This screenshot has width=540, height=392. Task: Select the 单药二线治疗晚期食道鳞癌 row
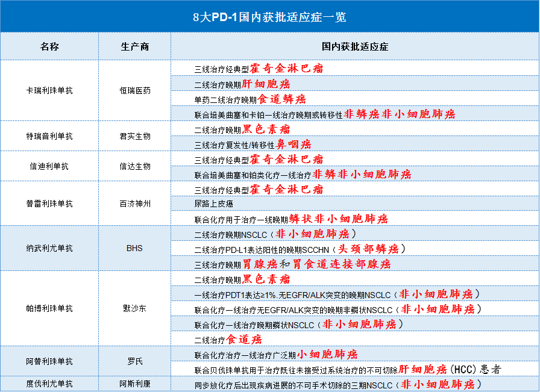click(x=355, y=98)
